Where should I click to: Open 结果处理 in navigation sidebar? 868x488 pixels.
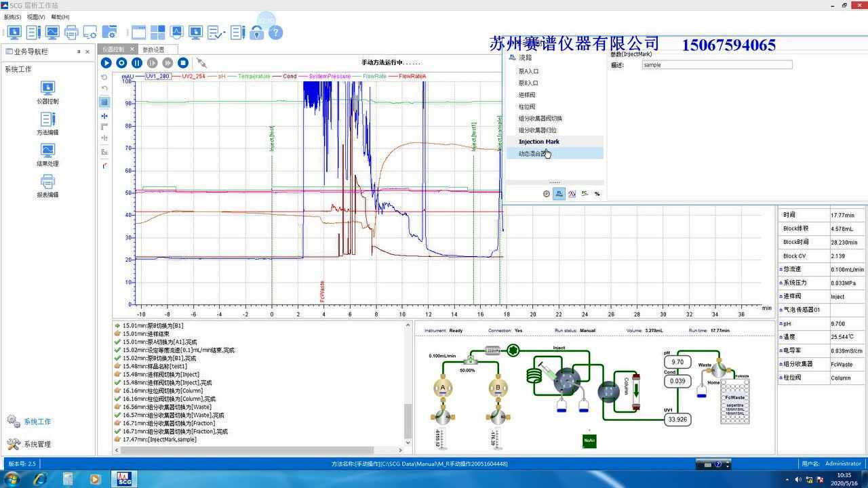coord(47,150)
